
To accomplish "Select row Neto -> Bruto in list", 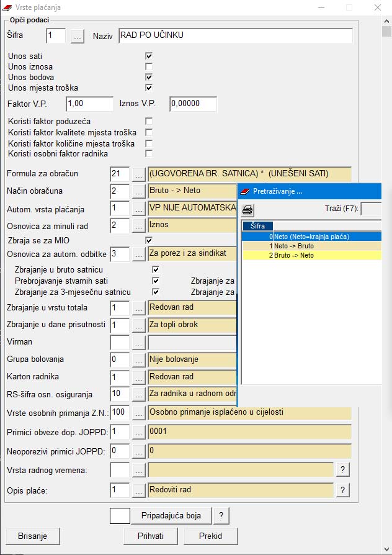I will point(312,246).
